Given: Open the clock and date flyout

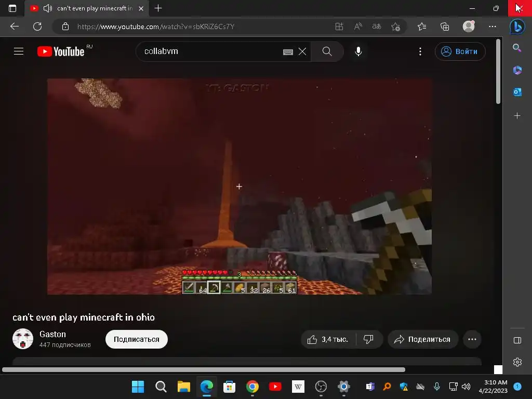Looking at the screenshot, I should pyautogui.click(x=493, y=387).
